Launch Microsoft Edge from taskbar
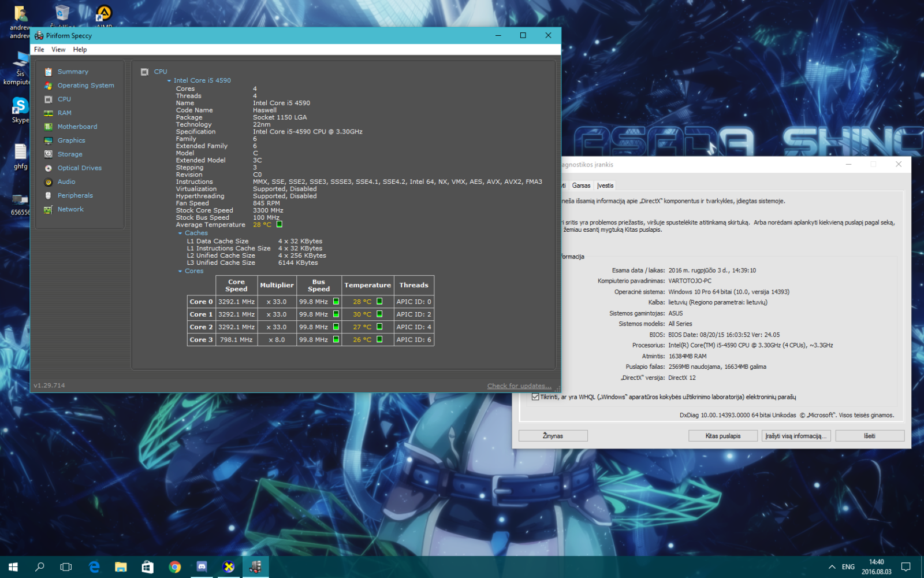The height and width of the screenshot is (578, 924). 94,567
